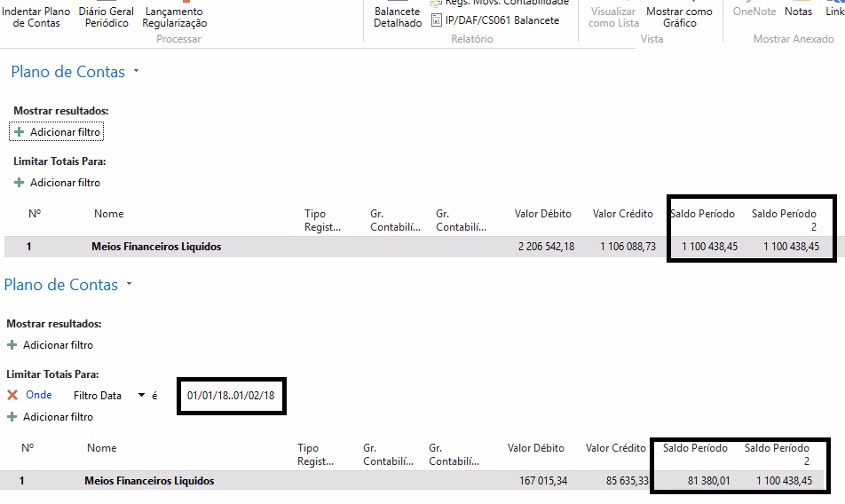Select the Filtro Data field name

(x=98, y=395)
